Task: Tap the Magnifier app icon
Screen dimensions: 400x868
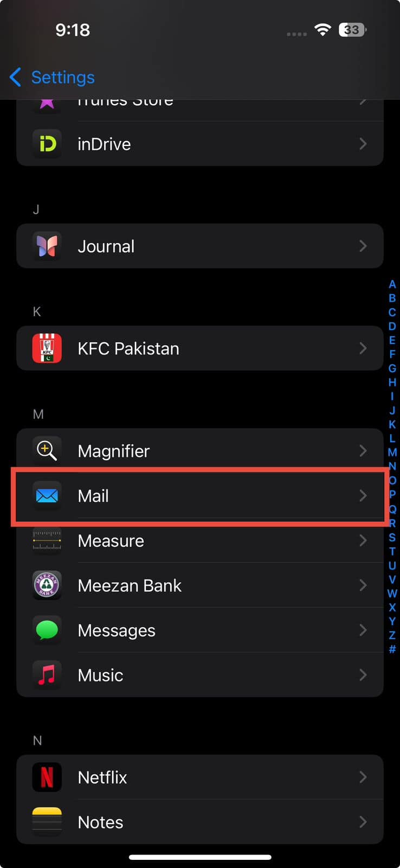Action: 47,451
